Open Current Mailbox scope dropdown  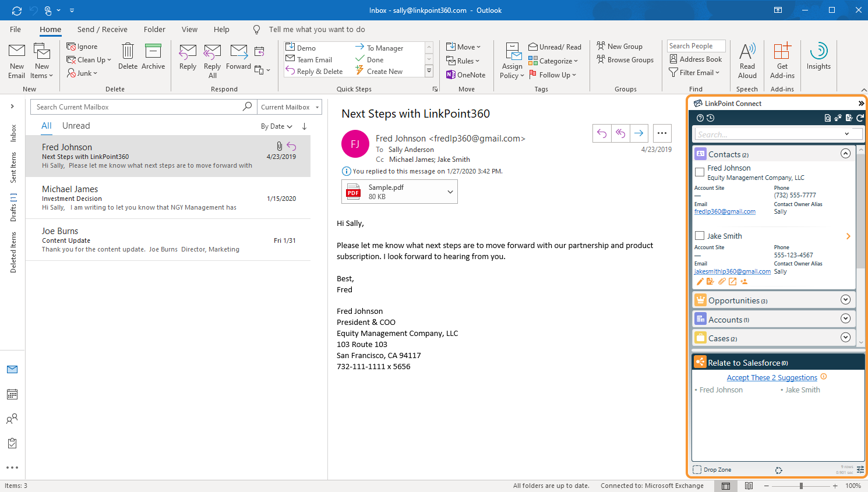tap(290, 107)
